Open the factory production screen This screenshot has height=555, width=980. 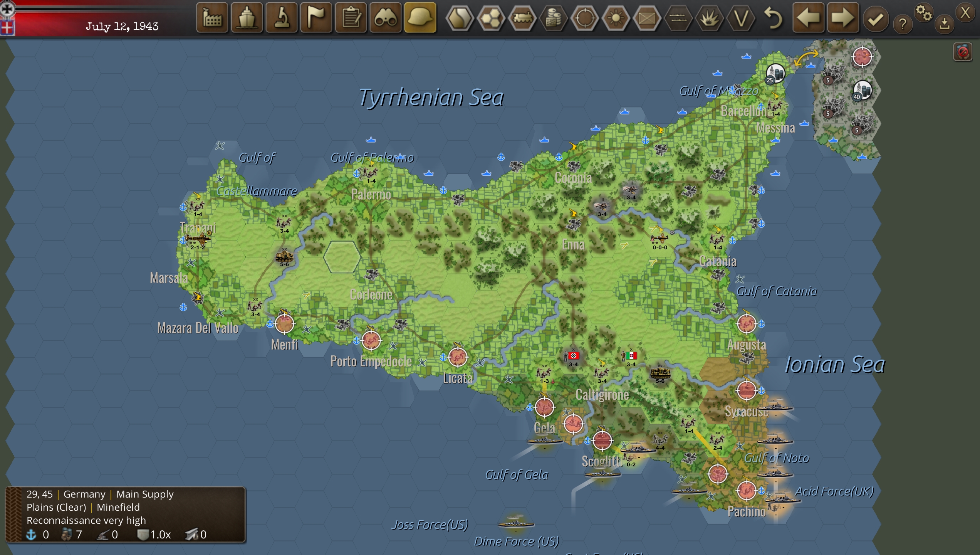point(212,18)
